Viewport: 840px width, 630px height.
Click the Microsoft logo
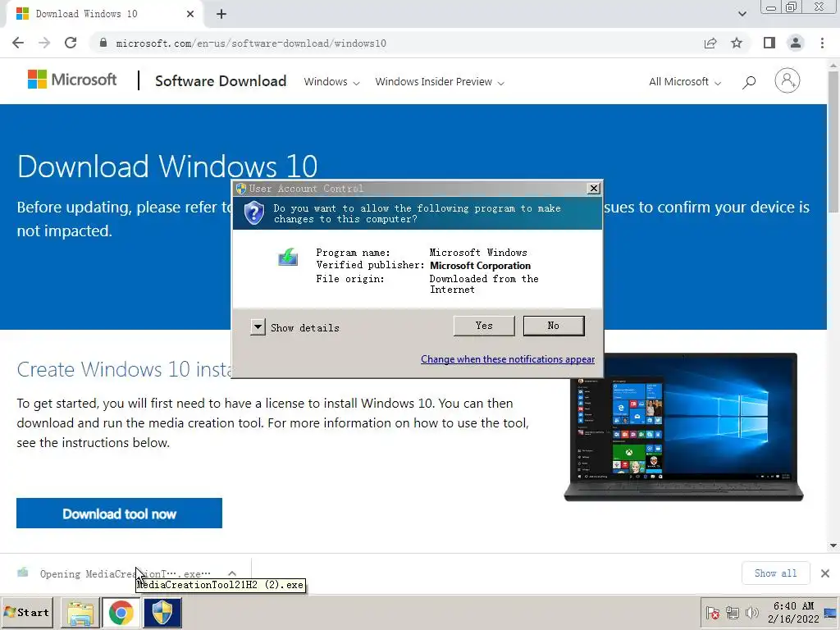coord(72,80)
